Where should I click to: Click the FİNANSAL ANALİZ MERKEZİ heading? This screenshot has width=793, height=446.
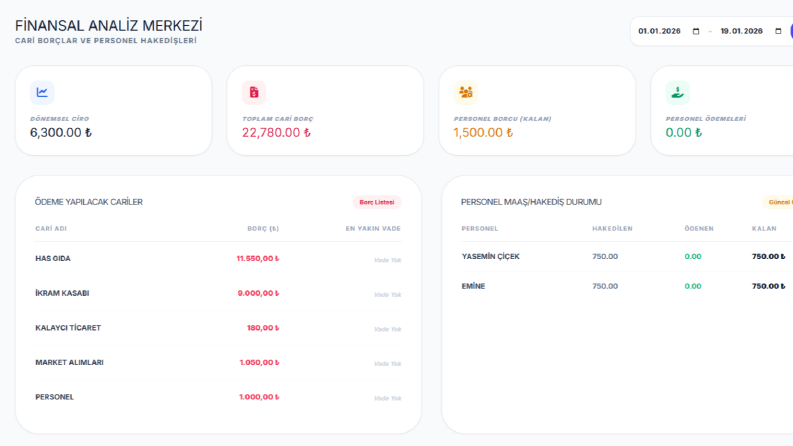pyautogui.click(x=109, y=25)
